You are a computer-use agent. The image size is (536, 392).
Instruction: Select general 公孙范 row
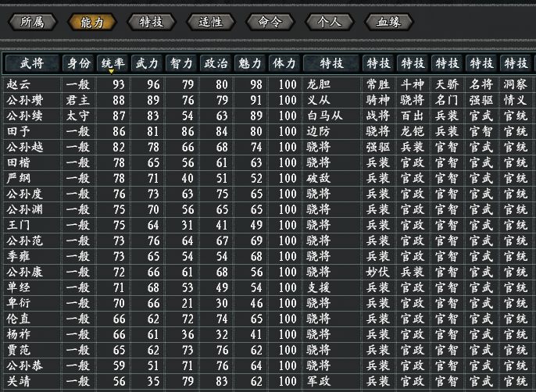268,241
